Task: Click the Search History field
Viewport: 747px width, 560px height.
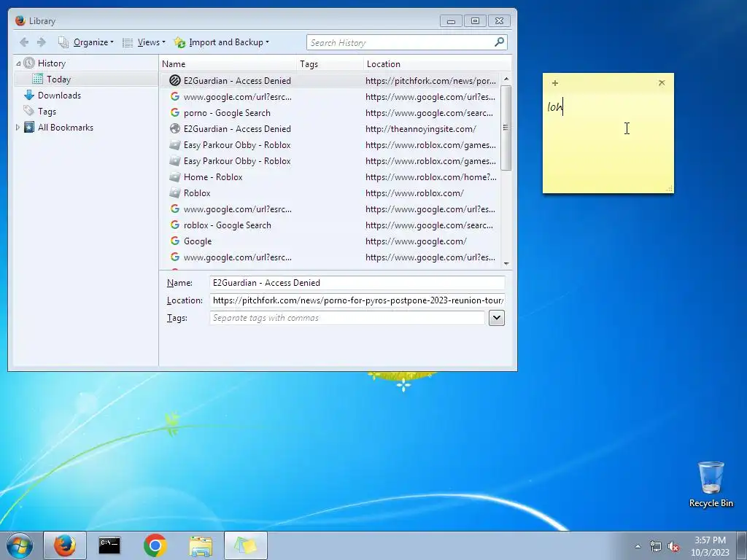Action: pyautogui.click(x=400, y=42)
